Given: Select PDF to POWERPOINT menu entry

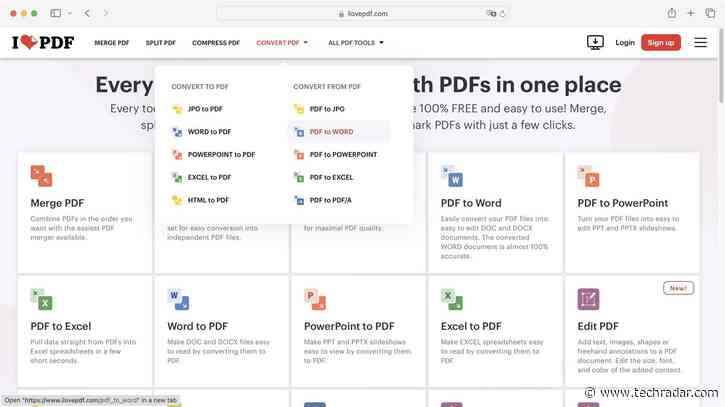Looking at the screenshot, I should click(x=344, y=154).
